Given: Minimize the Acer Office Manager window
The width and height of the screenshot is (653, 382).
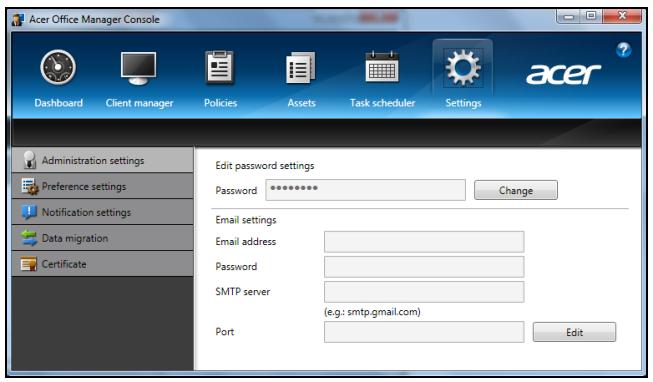Looking at the screenshot, I should tap(568, 17).
